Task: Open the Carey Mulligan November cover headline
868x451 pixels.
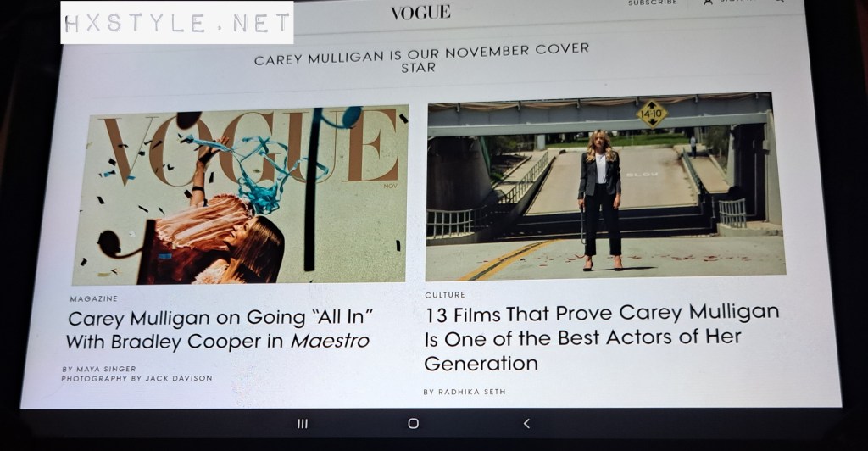Action: point(421,58)
